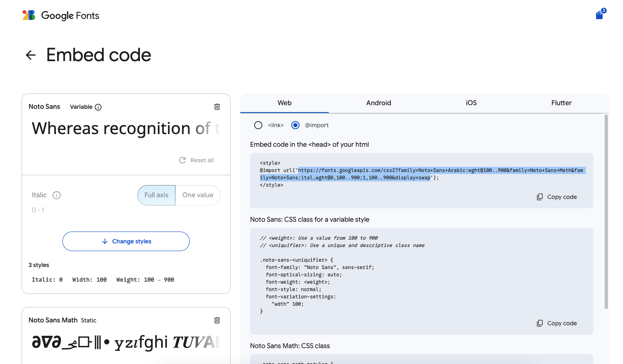
Task: Toggle Italic to Full axis
Action: point(156,195)
